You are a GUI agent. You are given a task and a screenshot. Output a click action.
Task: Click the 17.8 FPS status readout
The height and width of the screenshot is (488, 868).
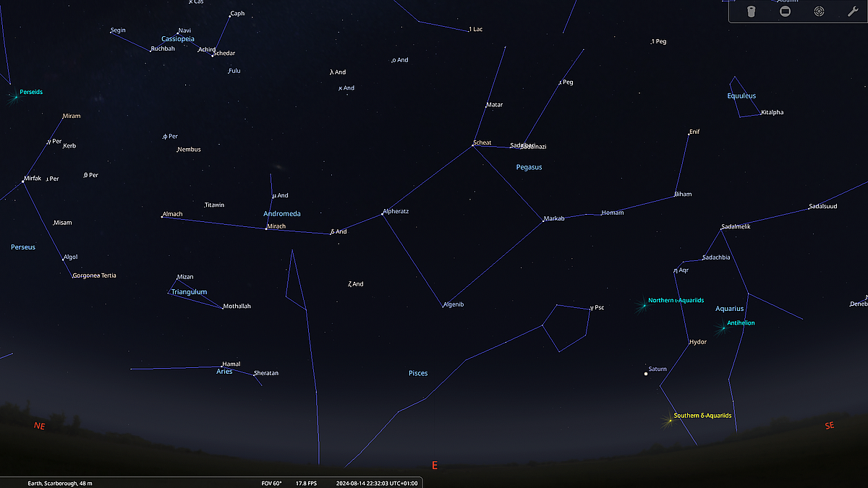pos(306,483)
